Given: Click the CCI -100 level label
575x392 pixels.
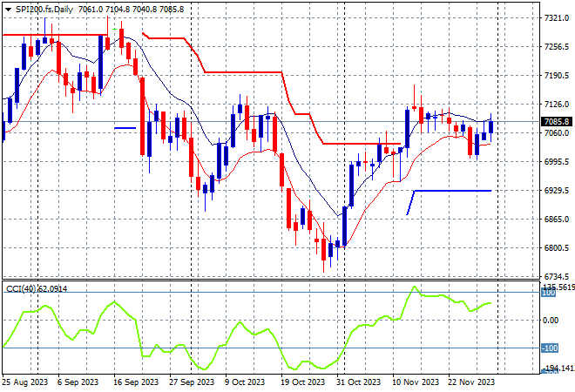Looking at the screenshot, I should point(550,348).
